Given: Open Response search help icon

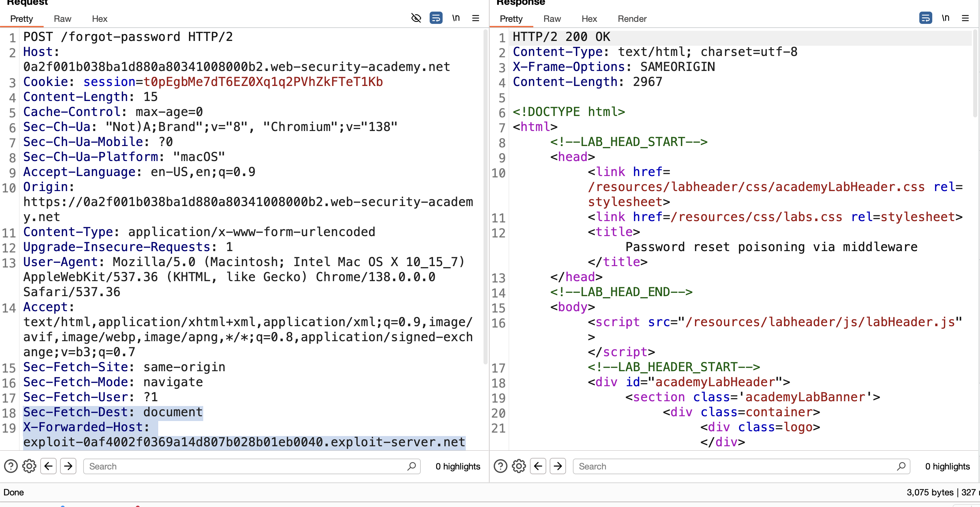Looking at the screenshot, I should pyautogui.click(x=500, y=466).
